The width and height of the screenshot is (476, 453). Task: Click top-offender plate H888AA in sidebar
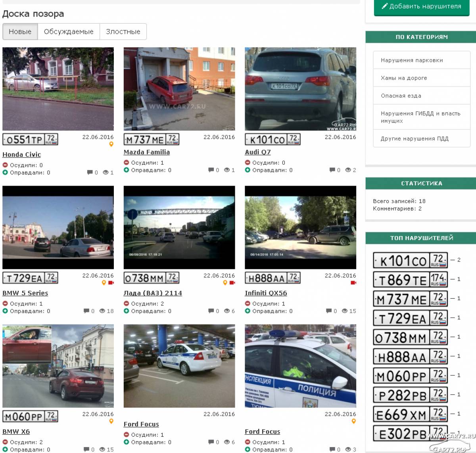(x=411, y=357)
